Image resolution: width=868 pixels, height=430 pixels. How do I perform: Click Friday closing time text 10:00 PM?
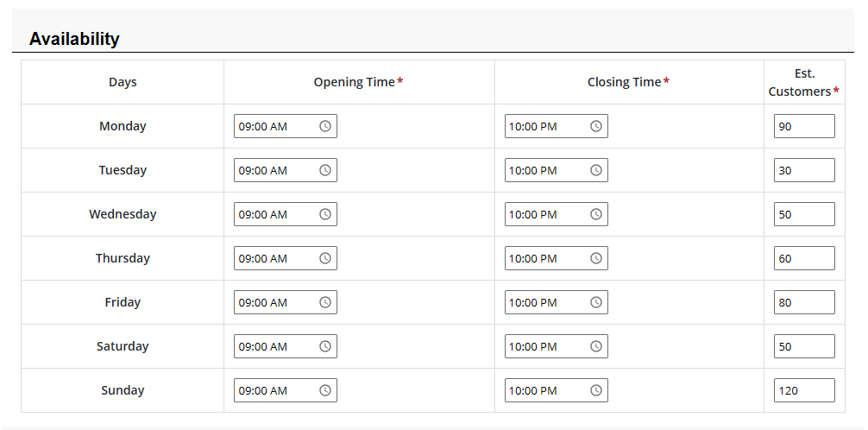click(x=533, y=302)
